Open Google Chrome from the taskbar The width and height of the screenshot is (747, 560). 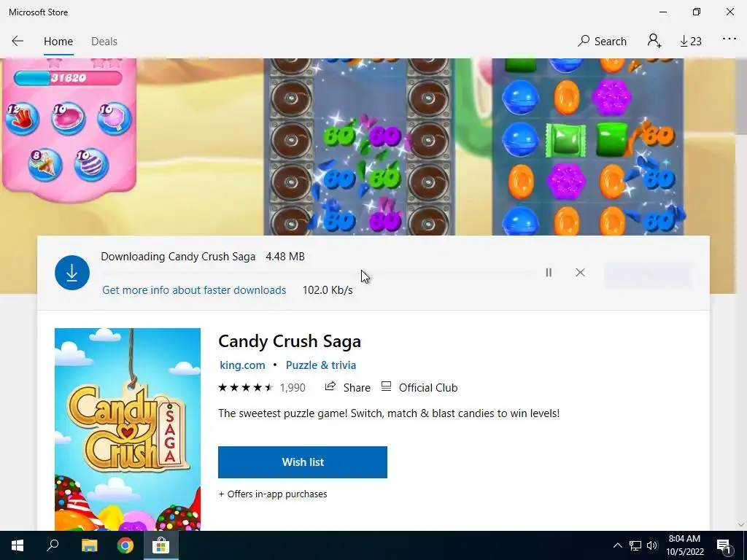click(x=125, y=545)
